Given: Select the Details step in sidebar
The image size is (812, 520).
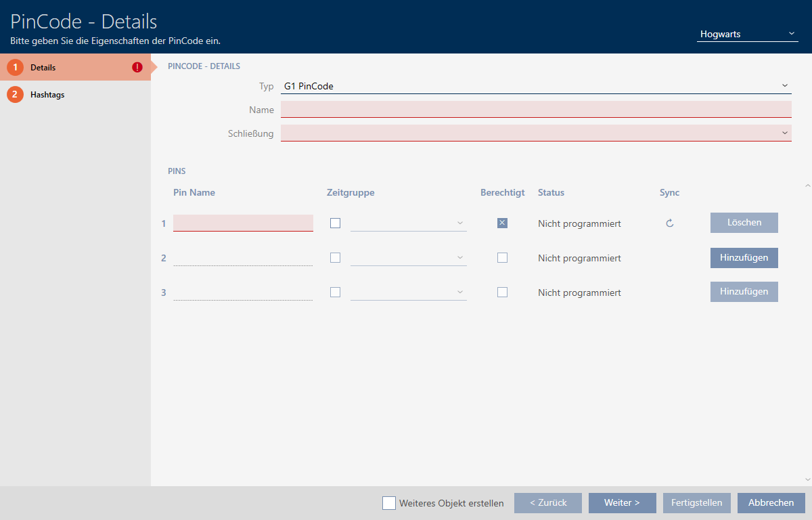Looking at the screenshot, I should (43, 68).
